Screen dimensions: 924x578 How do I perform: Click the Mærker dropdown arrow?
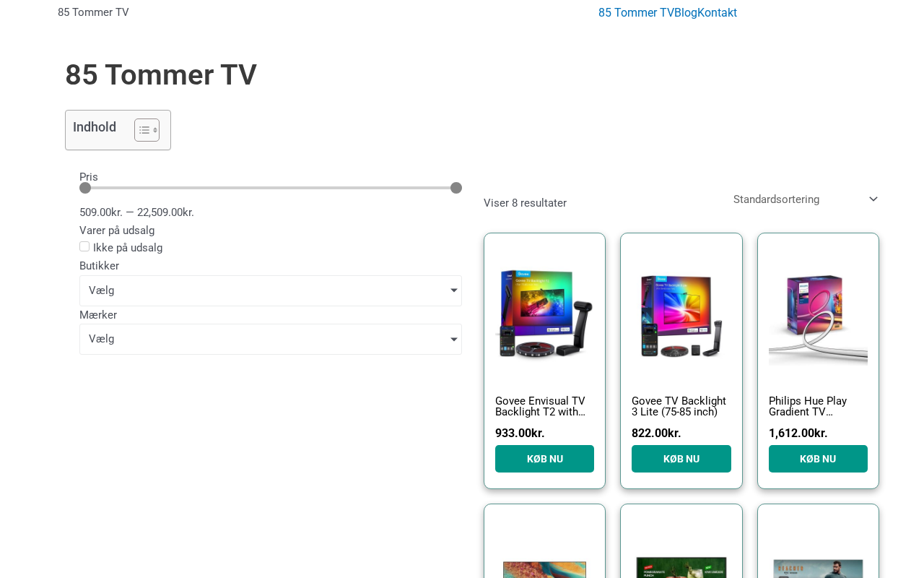click(453, 340)
